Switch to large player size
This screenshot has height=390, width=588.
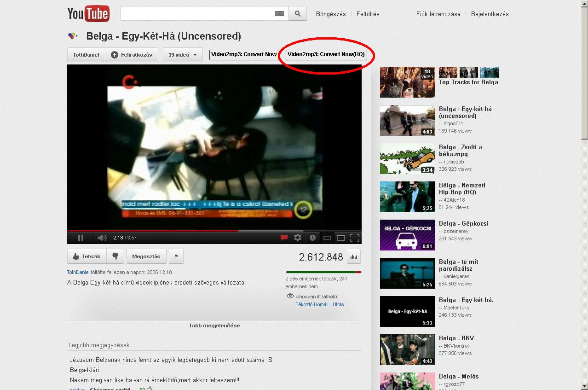click(341, 238)
